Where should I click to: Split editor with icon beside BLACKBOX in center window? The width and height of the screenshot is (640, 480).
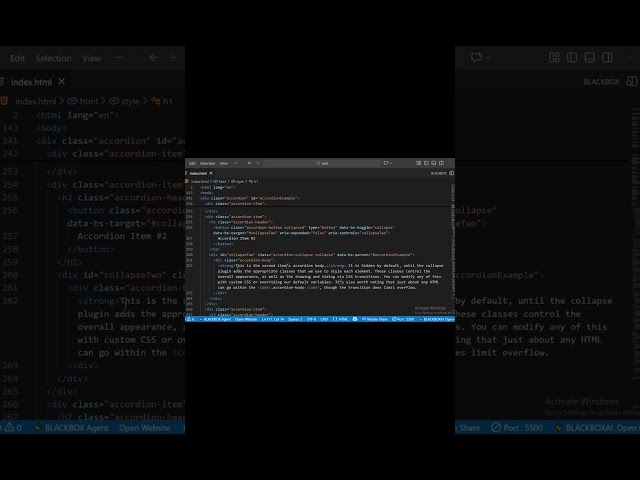click(x=452, y=173)
